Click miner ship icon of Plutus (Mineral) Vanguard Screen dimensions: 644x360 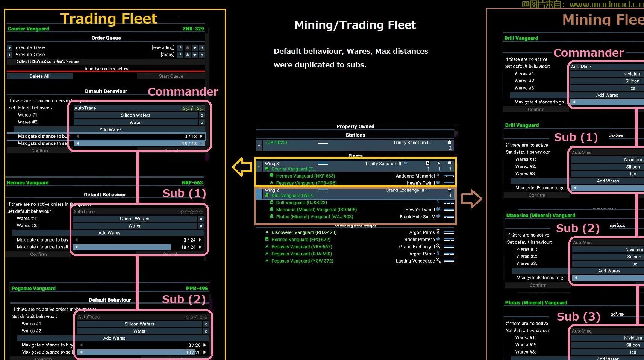click(x=271, y=217)
